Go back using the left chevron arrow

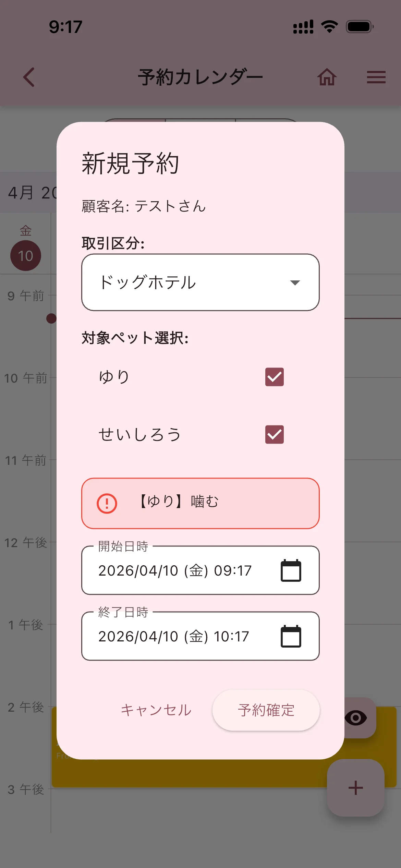pyautogui.click(x=29, y=77)
